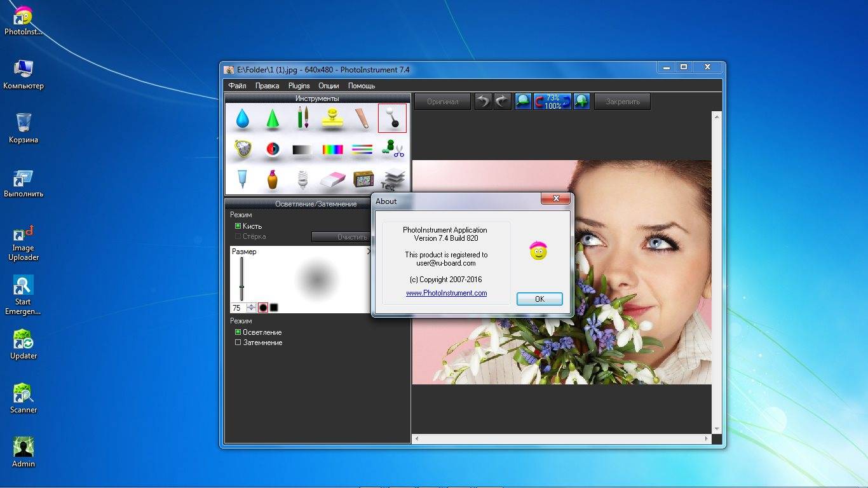The image size is (868, 488).
Task: Select the blue water drop blur tool
Action: [242, 118]
